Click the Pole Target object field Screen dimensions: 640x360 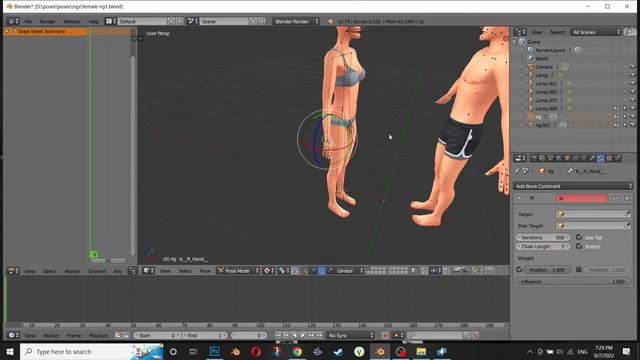tap(593, 226)
